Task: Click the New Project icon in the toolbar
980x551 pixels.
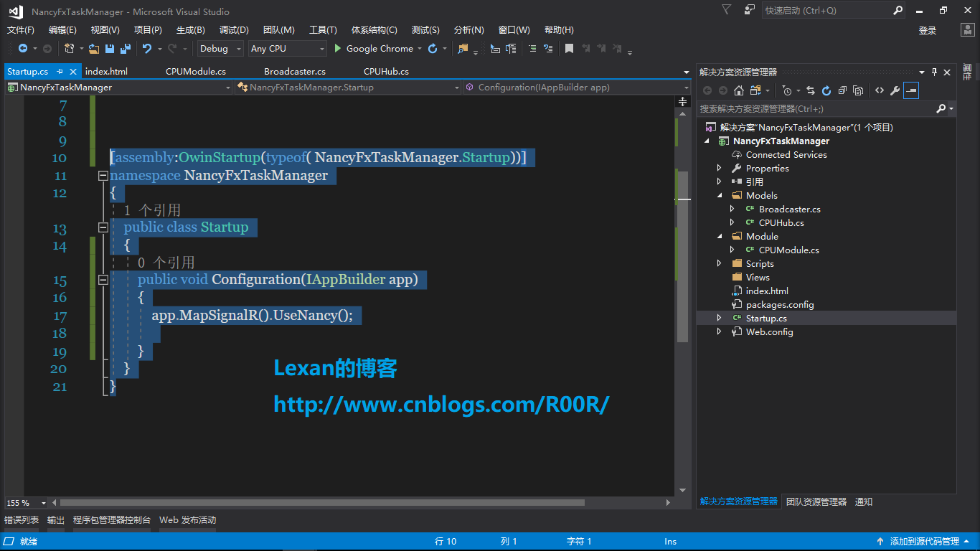Action: [69, 49]
